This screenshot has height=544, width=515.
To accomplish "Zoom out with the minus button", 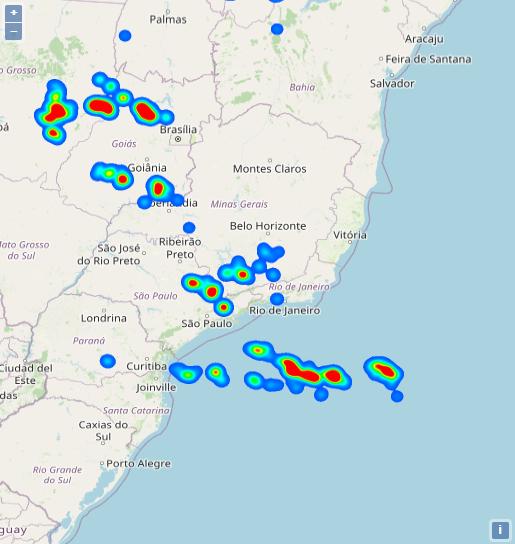I will click(14, 32).
